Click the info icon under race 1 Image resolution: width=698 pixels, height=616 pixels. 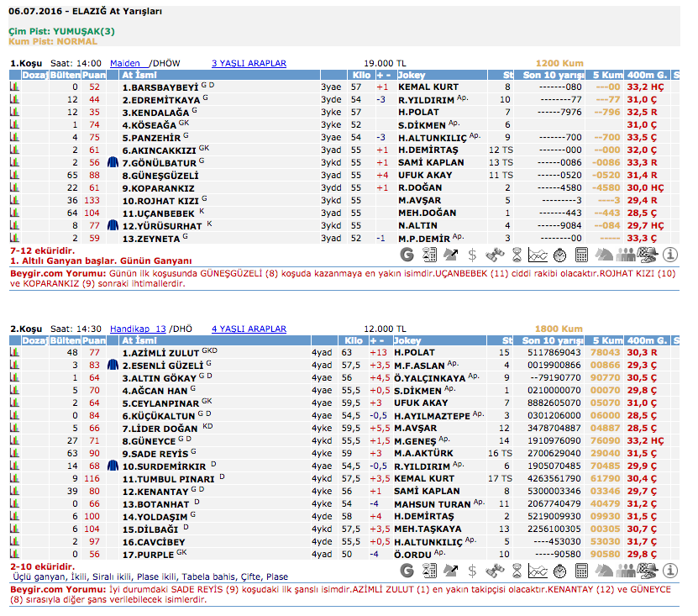click(x=670, y=255)
